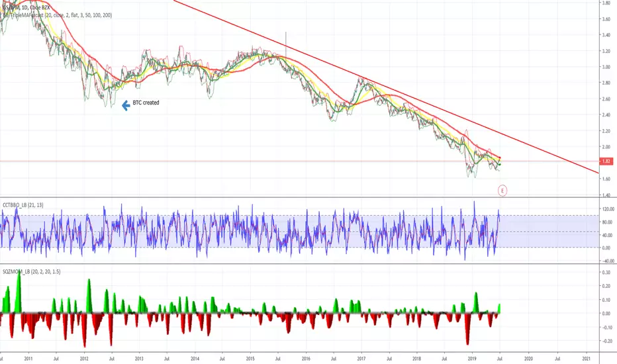The width and height of the screenshot is (617, 364).
Task: Click the SQZMOM_LB (20, 2, 20, 1.5) label
Action: [32, 271]
